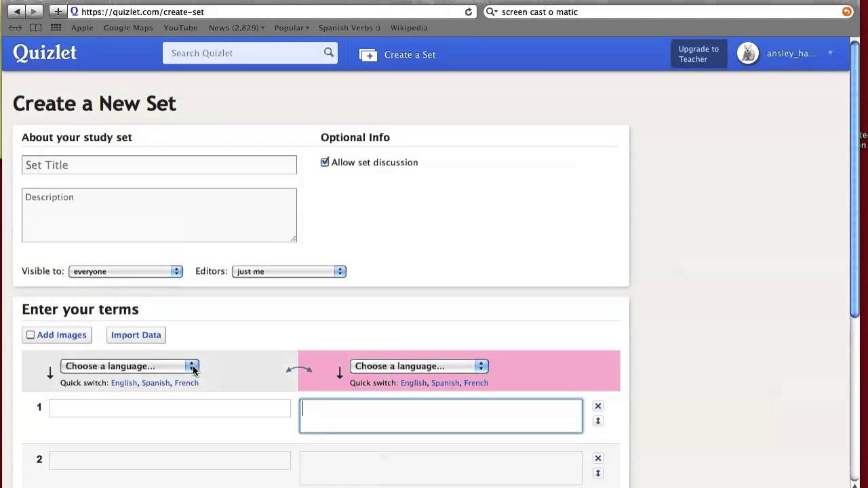Open Top Sites grid icon
Viewport: 868px width, 488px height.
(56, 28)
